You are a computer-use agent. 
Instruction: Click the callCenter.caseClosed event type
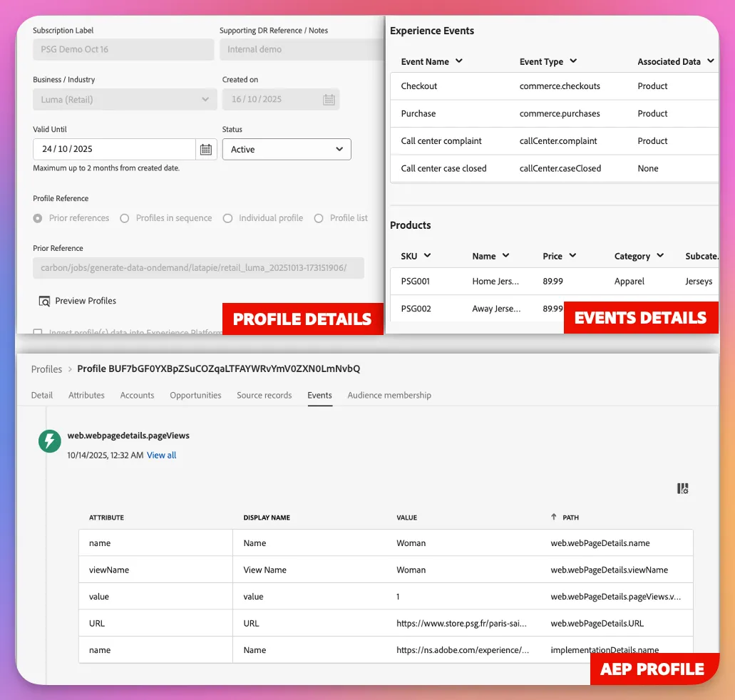(x=560, y=168)
